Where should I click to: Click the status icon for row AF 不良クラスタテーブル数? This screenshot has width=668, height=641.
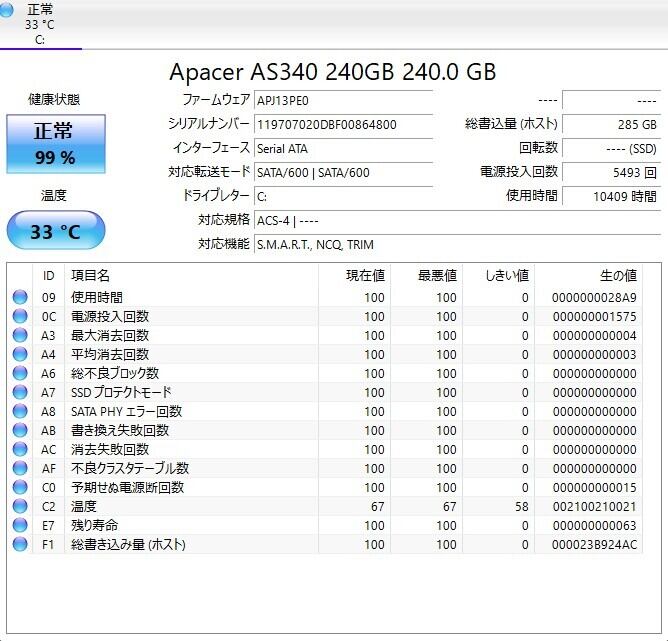point(20,468)
